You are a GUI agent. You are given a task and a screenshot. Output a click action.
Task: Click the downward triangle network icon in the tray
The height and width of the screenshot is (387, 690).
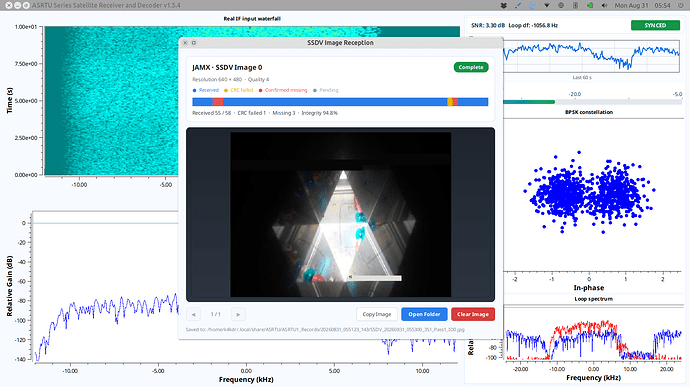pos(547,5)
